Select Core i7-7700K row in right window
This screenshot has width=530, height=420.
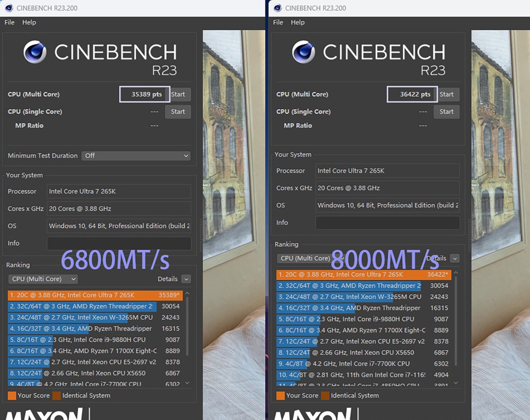[364, 364]
